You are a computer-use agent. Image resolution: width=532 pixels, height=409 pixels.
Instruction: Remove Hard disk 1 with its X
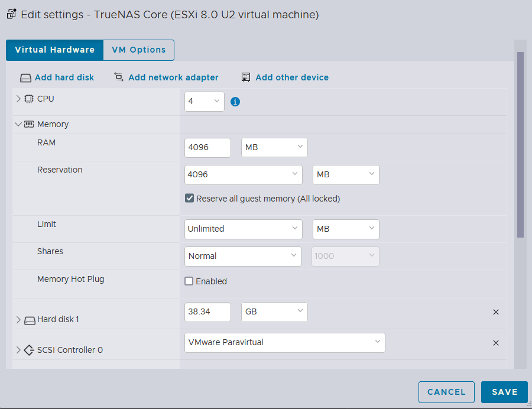point(496,312)
